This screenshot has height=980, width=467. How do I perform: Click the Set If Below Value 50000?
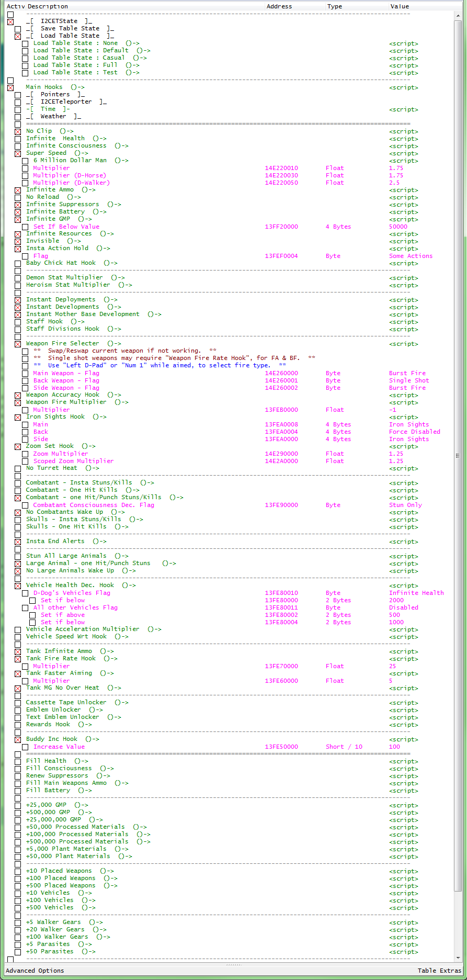[398, 227]
